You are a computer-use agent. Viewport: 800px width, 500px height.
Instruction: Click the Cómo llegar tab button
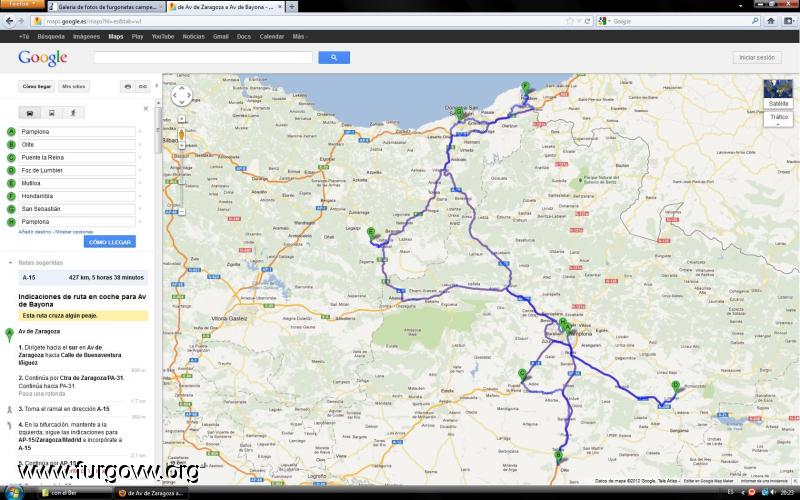37,87
